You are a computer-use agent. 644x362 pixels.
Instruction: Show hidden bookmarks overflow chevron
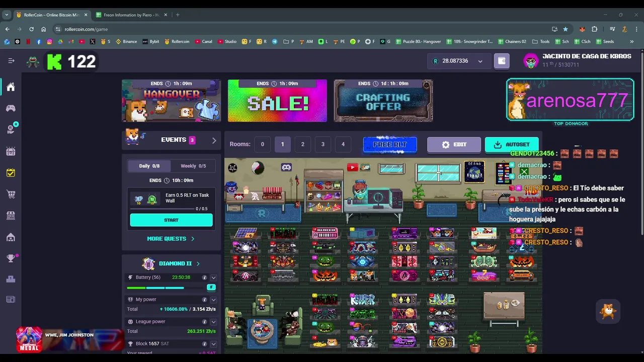pyautogui.click(x=631, y=42)
